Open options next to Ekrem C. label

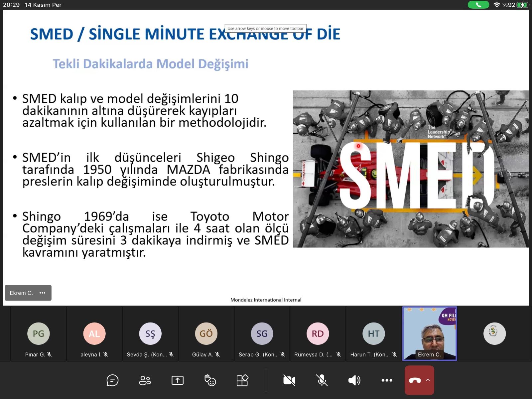coord(42,293)
